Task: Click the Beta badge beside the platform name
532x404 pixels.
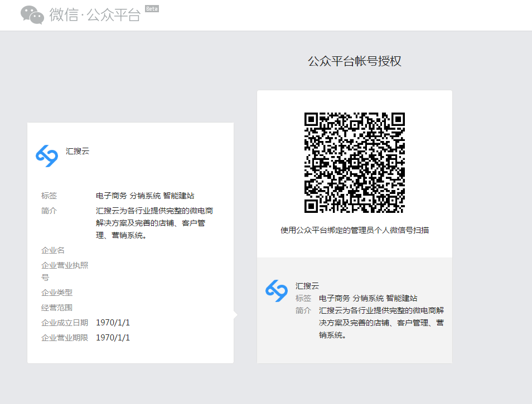Action: (151, 9)
